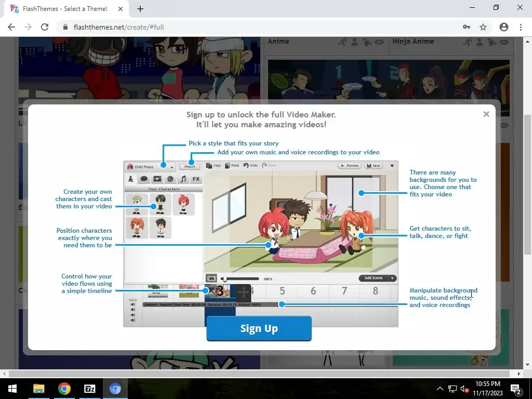Open saved passwords via the key icon
The height and width of the screenshot is (399, 532).
467,27
